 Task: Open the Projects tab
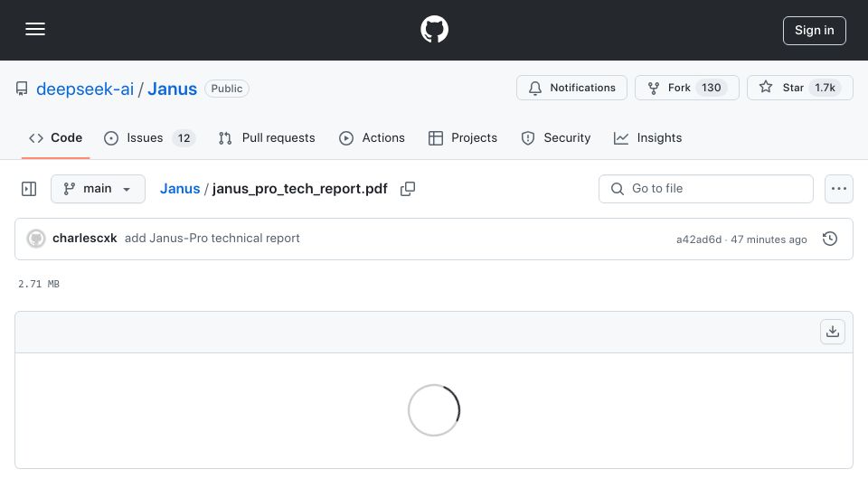coord(463,137)
